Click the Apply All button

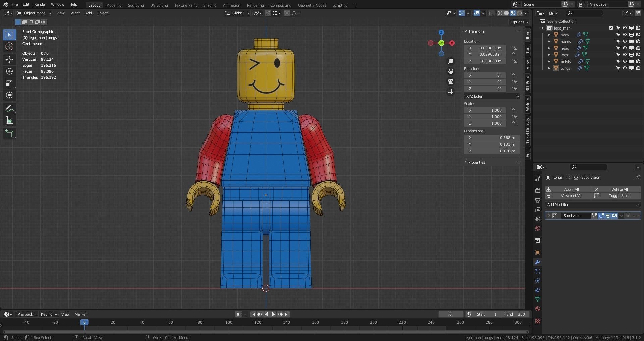[x=569, y=189]
